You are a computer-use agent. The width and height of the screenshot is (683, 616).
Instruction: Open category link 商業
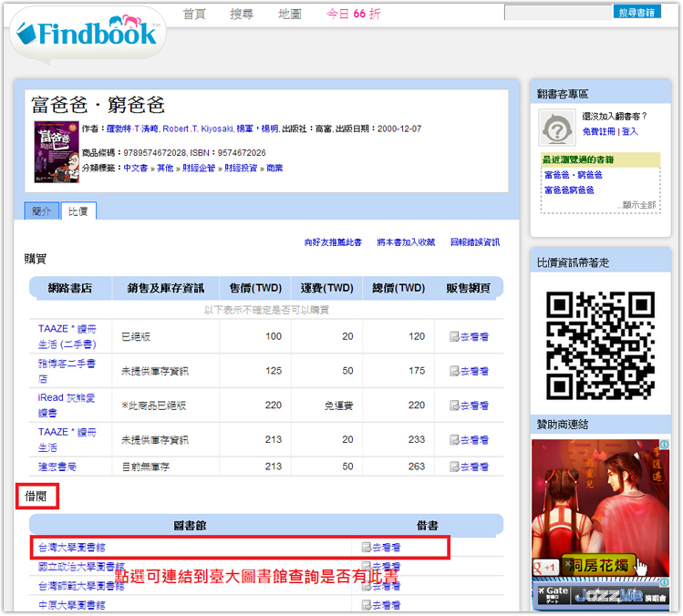pyautogui.click(x=274, y=168)
